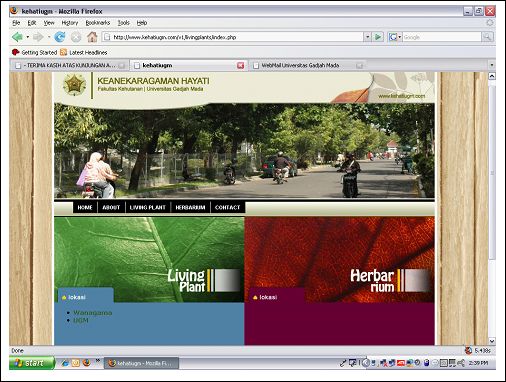Click the HERBARIUM navigation button
506x382 pixels.
pyautogui.click(x=190, y=207)
